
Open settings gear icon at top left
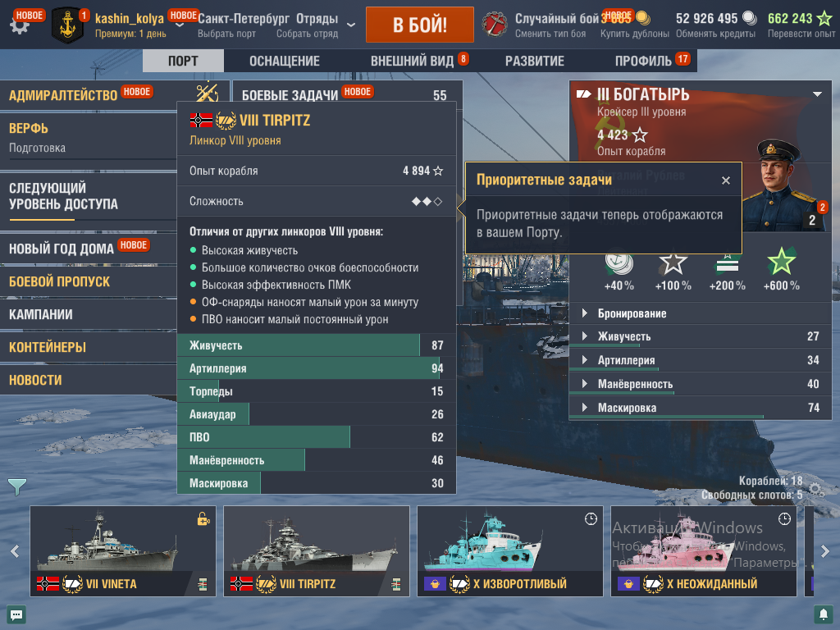[19, 25]
